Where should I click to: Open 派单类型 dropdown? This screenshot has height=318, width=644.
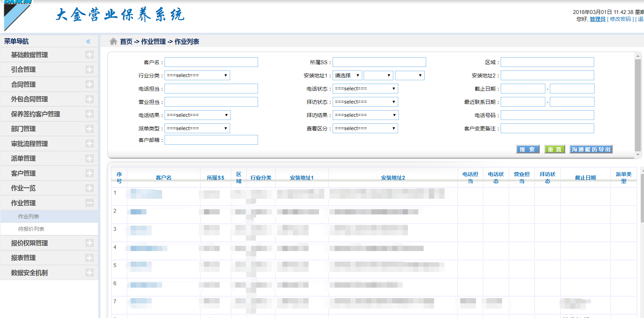click(197, 128)
